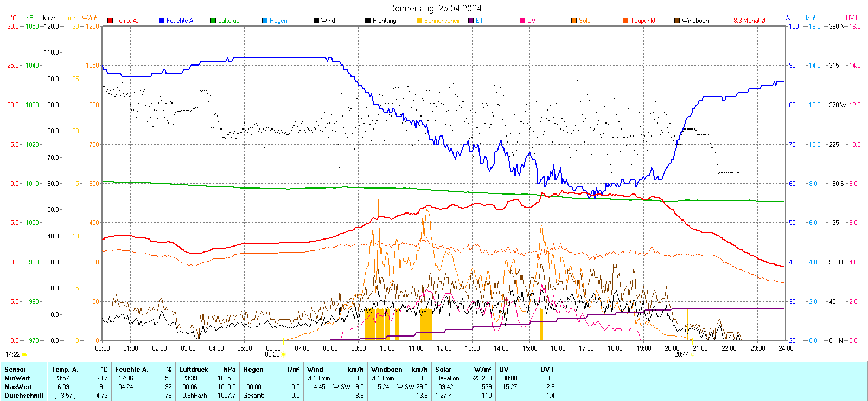Click the sunset sun icon at 20:44
The height and width of the screenshot is (401, 868).
(692, 354)
